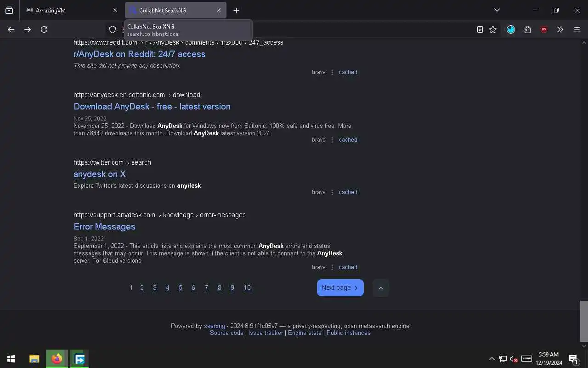588x368 pixels.
Task: Open the notification center icon
Action: click(573, 359)
